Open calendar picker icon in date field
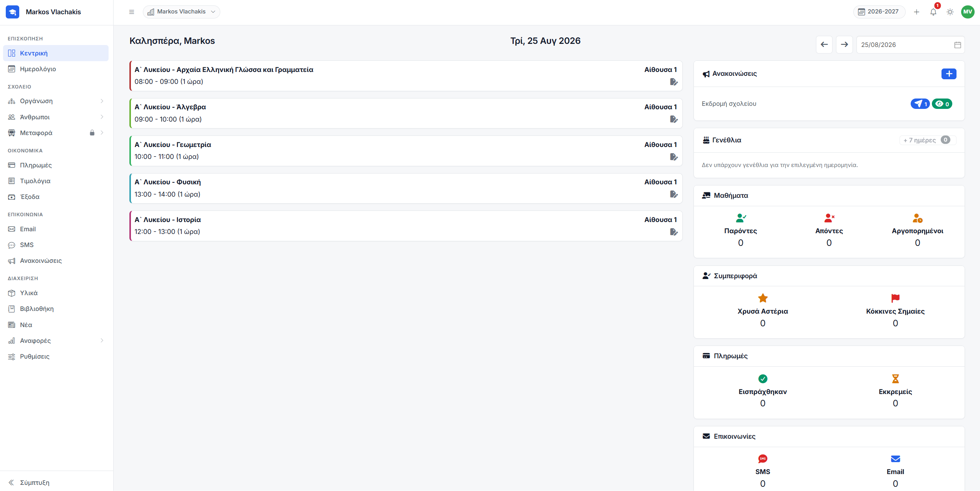The image size is (980, 491). click(x=958, y=45)
